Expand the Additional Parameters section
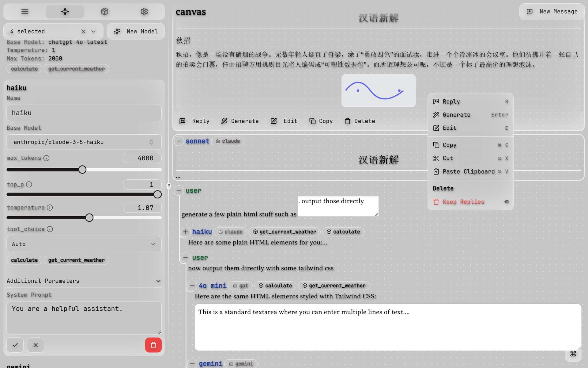This screenshot has height=368, width=588. (x=84, y=281)
